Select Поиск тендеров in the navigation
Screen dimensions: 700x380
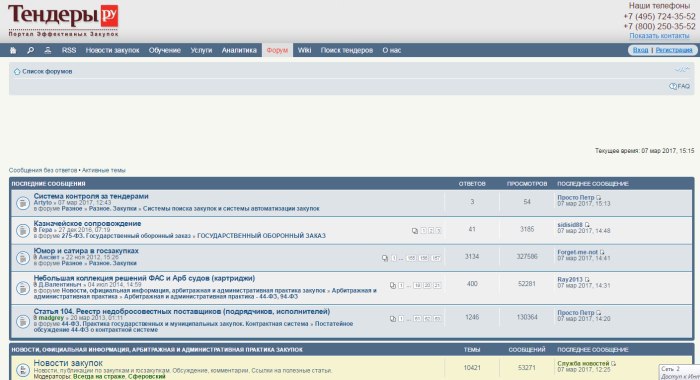pos(346,50)
